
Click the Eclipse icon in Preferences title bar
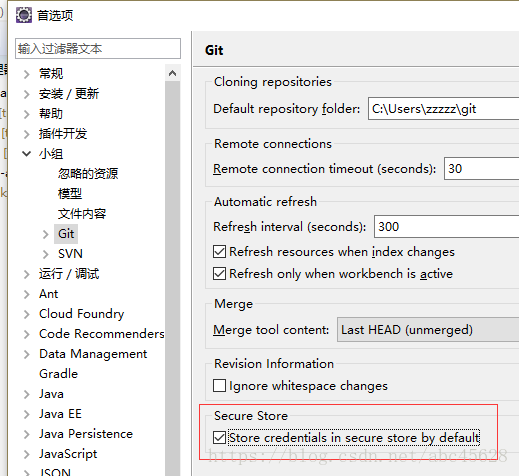[x=24, y=15]
